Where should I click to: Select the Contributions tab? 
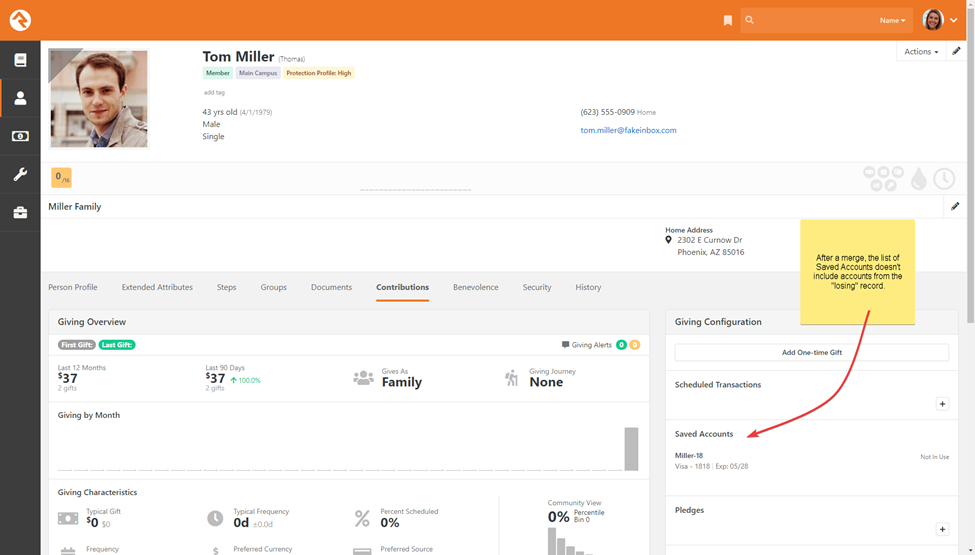coord(402,287)
